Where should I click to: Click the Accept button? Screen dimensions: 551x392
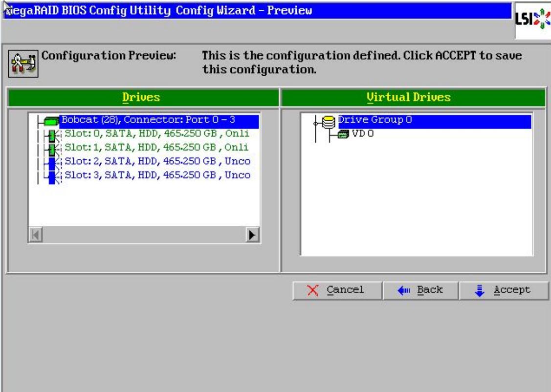coord(504,290)
